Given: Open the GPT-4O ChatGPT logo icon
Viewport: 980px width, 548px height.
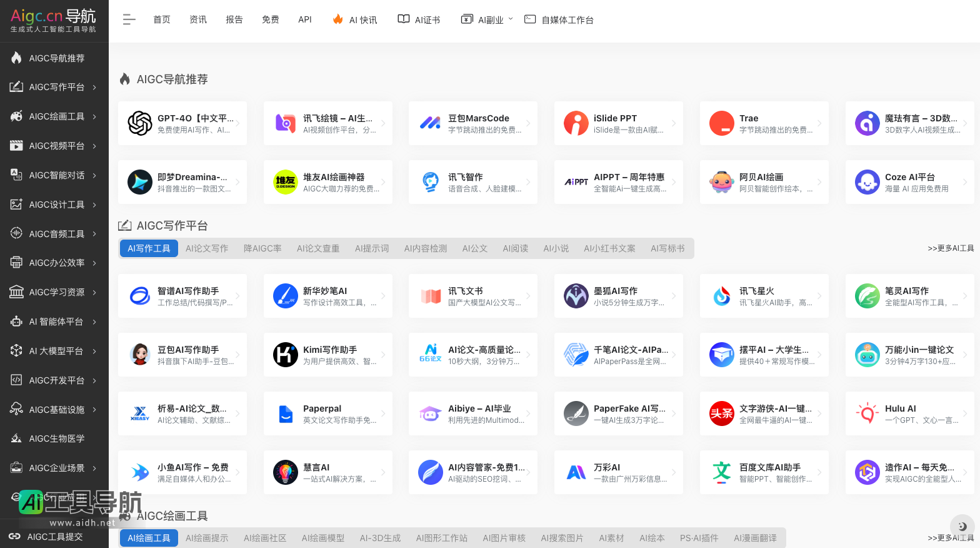Looking at the screenshot, I should click(x=140, y=123).
